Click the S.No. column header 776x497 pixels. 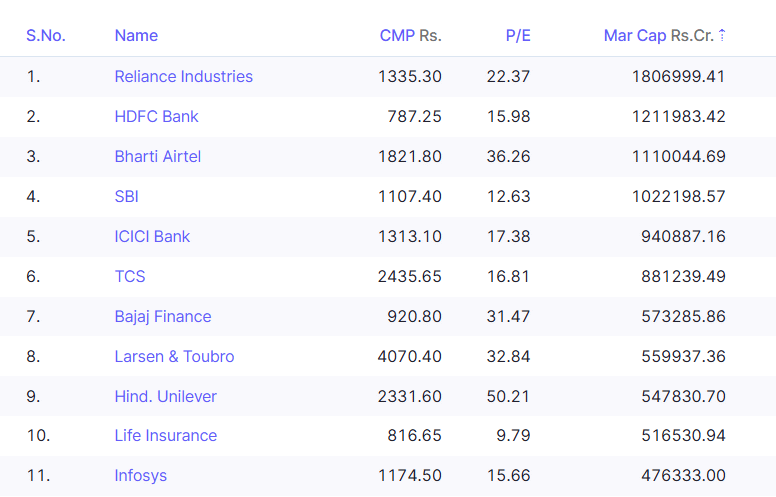[x=46, y=36]
